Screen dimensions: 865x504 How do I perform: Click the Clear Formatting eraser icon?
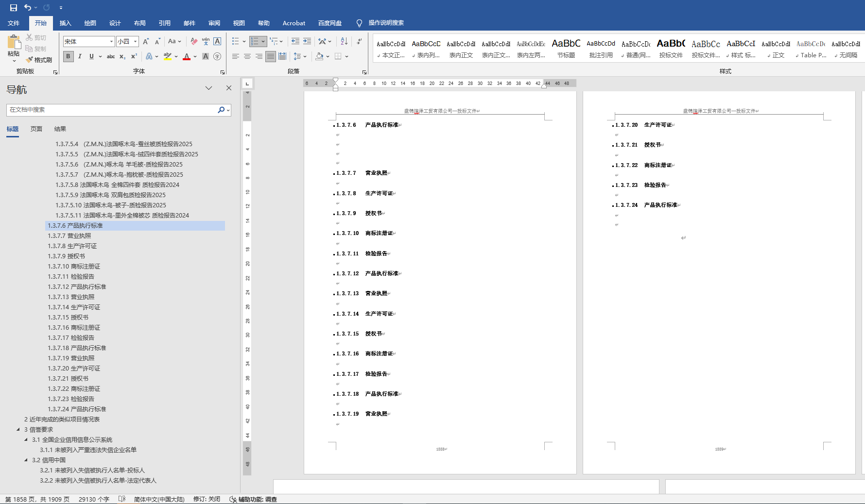(194, 42)
